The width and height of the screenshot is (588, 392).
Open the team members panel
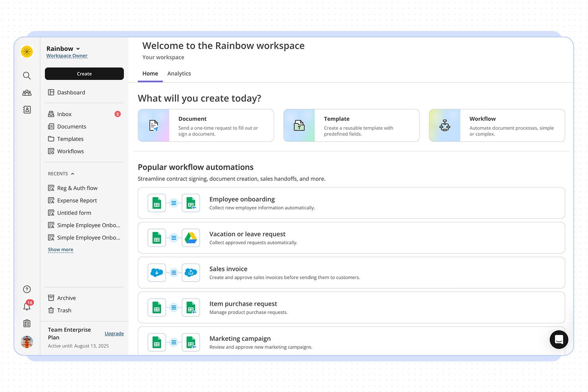(x=27, y=93)
